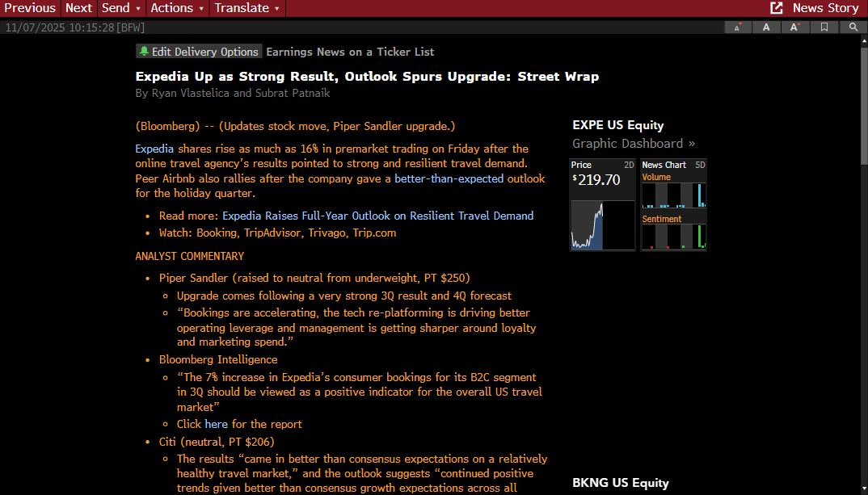Follow the better-than-expected outlook link
Image resolution: width=868 pixels, height=495 pixels.
[x=449, y=178]
